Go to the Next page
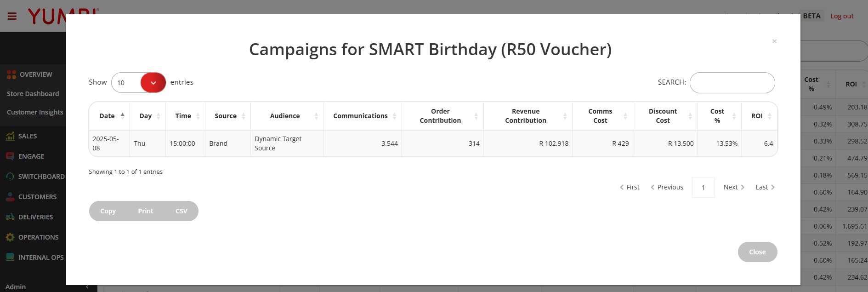The image size is (868, 292). [x=734, y=187]
